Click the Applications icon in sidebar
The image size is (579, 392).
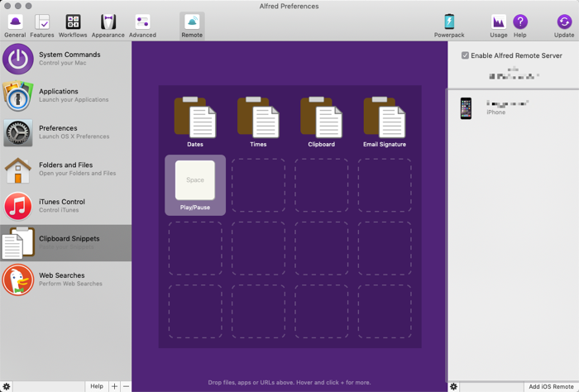click(17, 96)
